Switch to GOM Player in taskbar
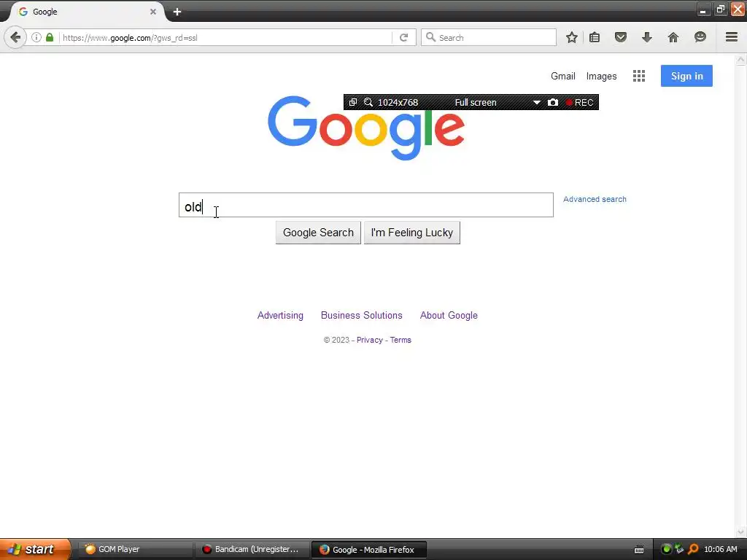 (x=135, y=549)
